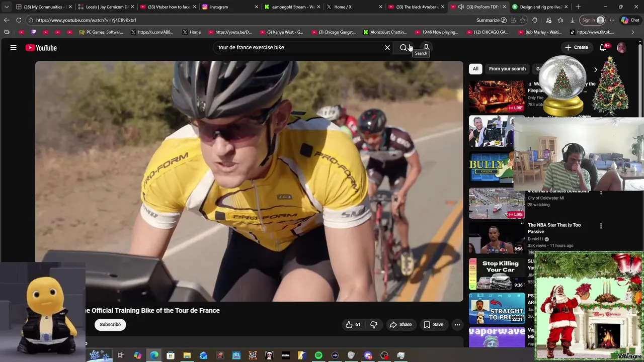Switch to Vtuber how to face tab
Viewport: 644px width, 362px height.
(168, 7)
